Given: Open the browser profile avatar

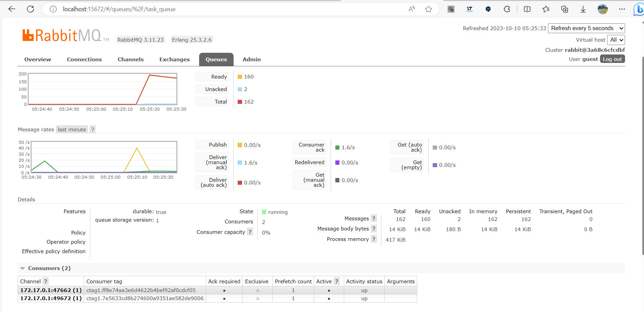Looking at the screenshot, I should (603, 9).
